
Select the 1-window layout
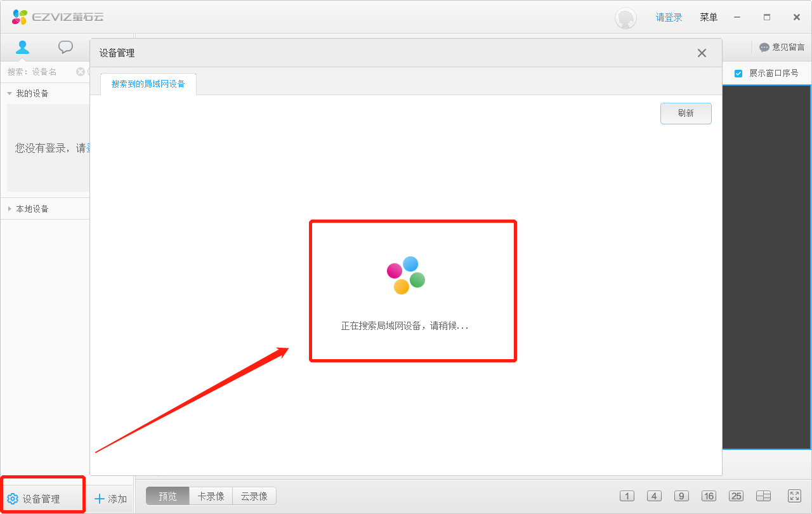pyautogui.click(x=627, y=496)
